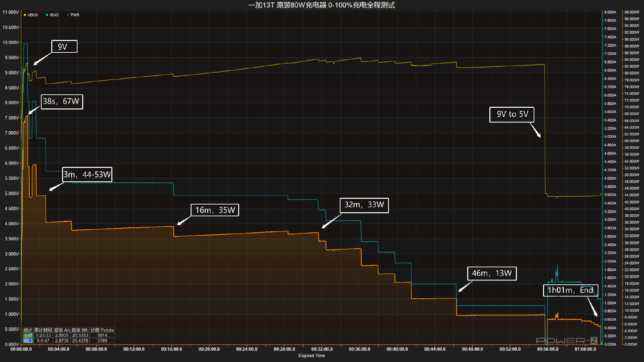Click the 能量 Wh column header

click(80, 330)
